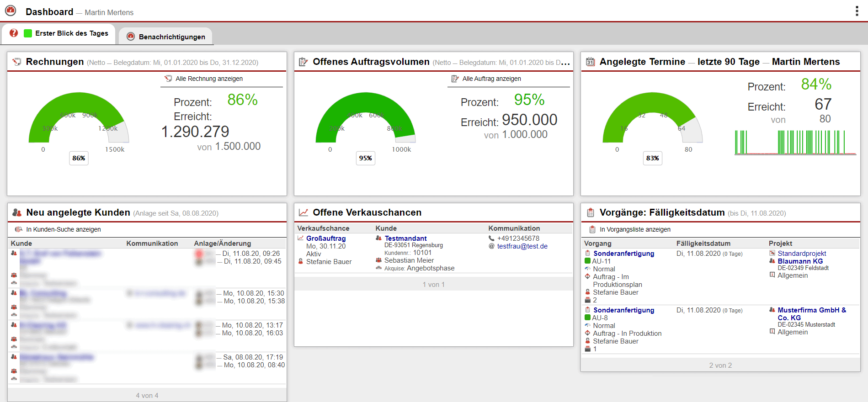Open the three-dot menu at top right

857,11
